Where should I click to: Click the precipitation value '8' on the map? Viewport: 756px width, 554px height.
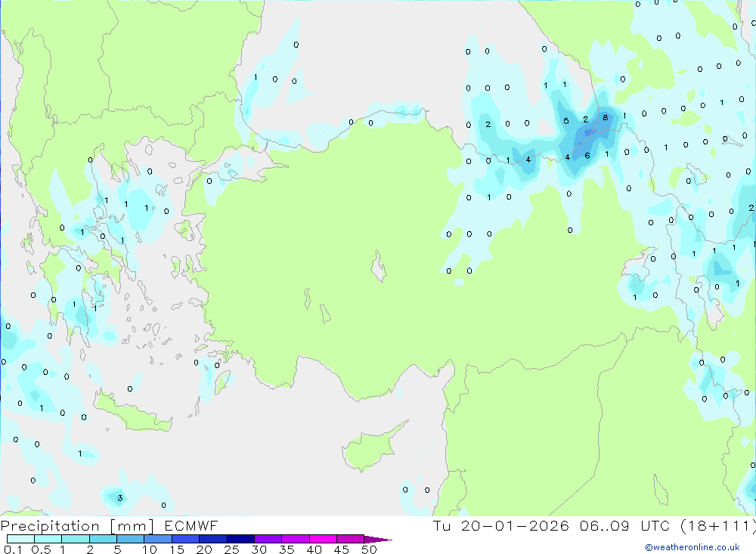coord(605,118)
